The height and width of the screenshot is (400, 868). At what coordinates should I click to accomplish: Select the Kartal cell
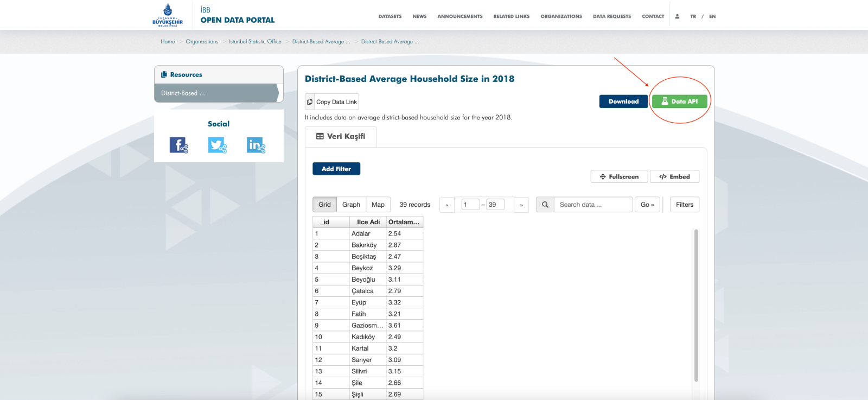point(368,348)
